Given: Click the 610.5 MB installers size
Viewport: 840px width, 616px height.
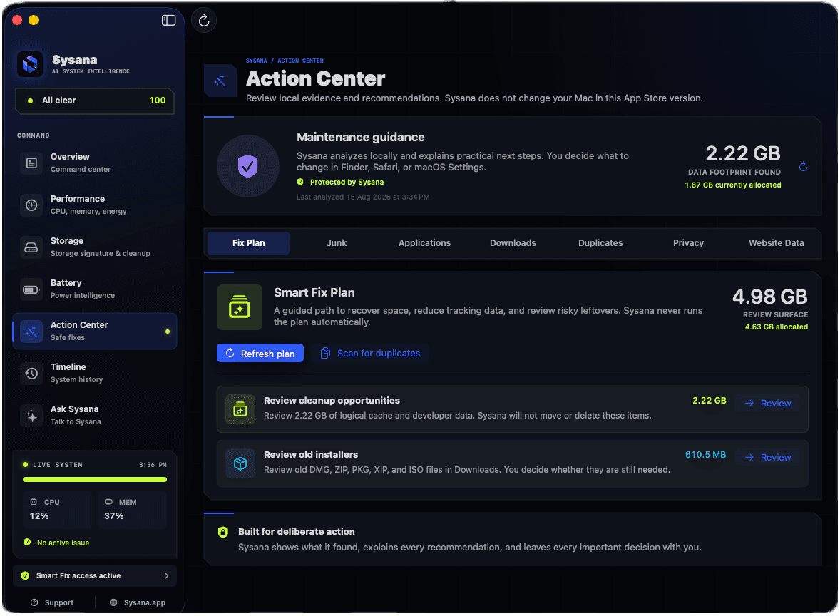Looking at the screenshot, I should pos(705,455).
